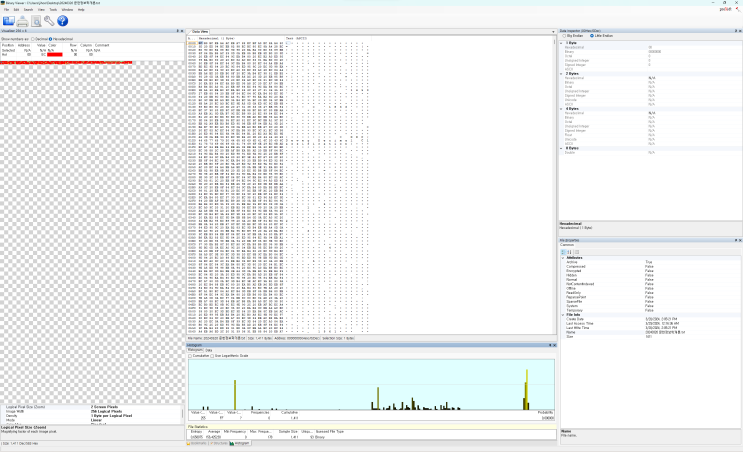Click the Data View vertical scrollbar
Image resolution: width=743 pixels, height=452 pixels.
(x=554, y=185)
